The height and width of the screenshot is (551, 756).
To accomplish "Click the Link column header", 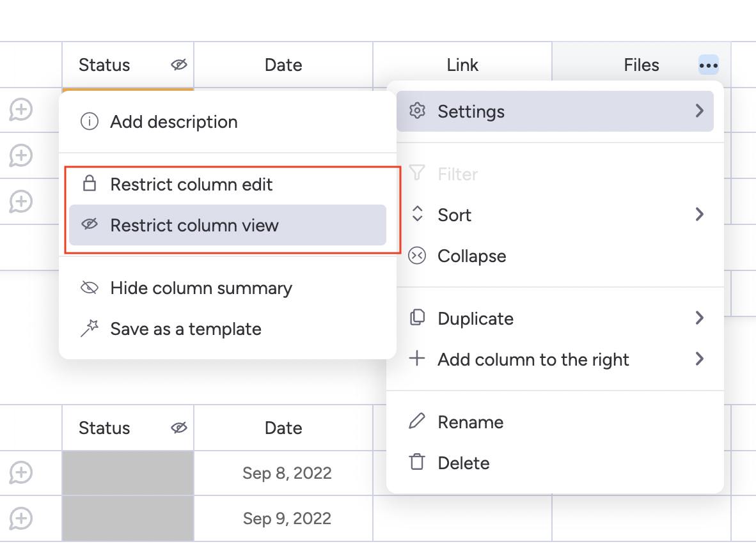I will tap(462, 65).
